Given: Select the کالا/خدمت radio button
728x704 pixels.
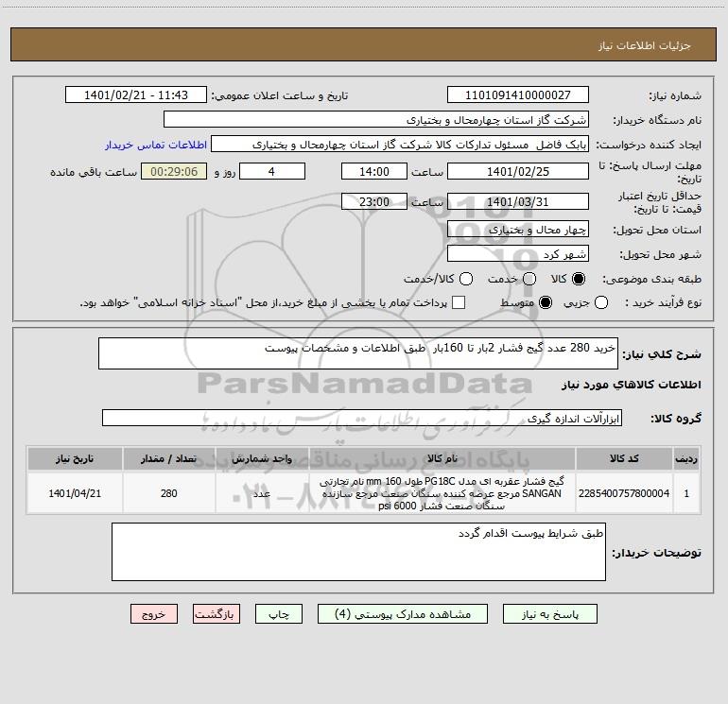Looking at the screenshot, I should click(x=466, y=279).
